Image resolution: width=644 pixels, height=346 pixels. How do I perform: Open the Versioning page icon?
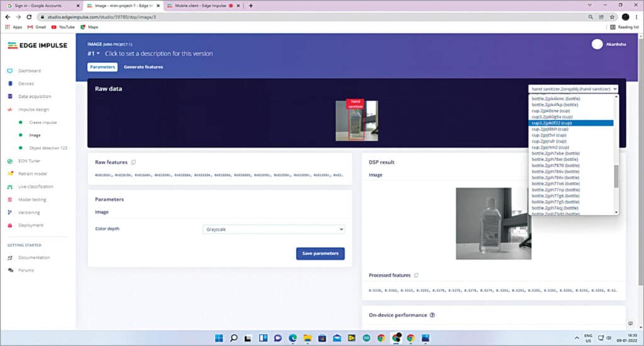(10, 213)
